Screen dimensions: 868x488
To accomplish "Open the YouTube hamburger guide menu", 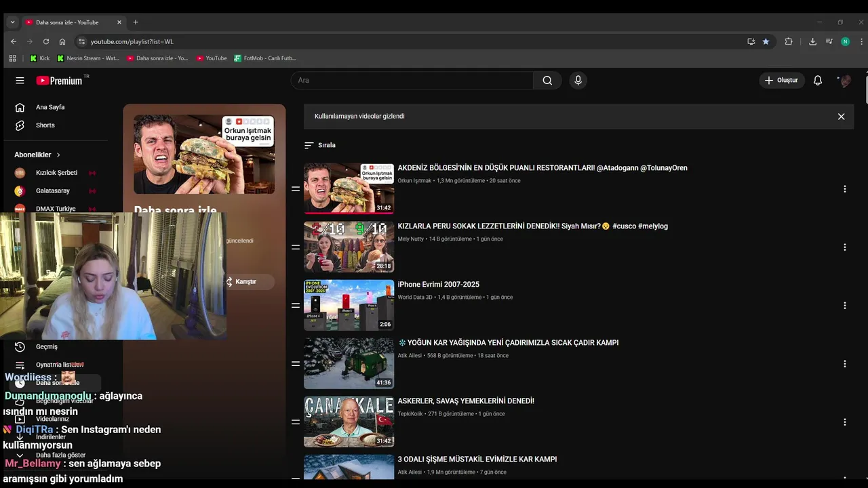I will 20,80.
